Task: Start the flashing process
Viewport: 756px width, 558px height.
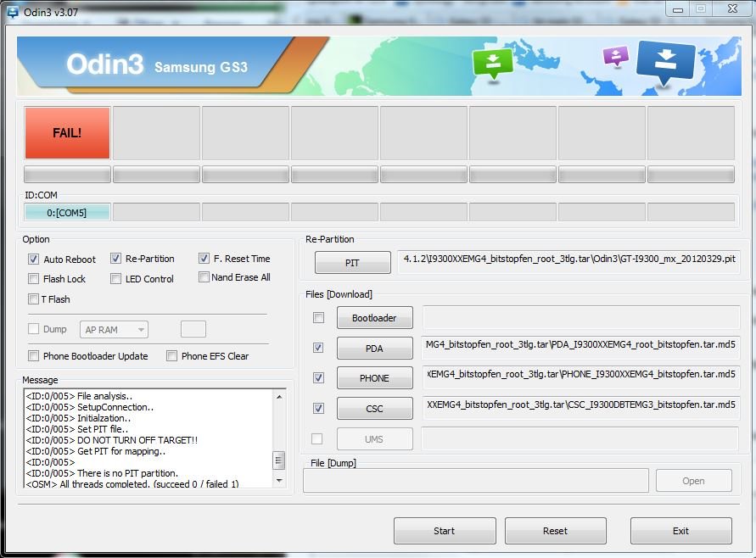Action: click(x=445, y=531)
